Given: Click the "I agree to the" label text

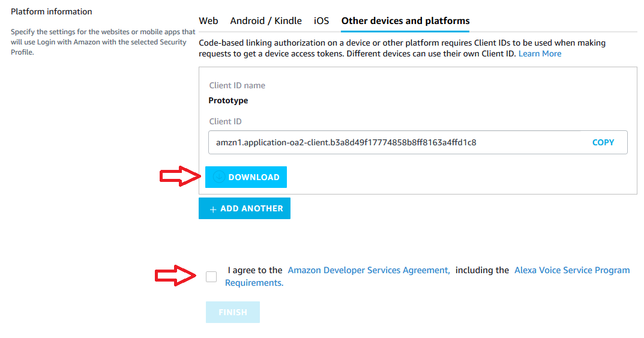Looking at the screenshot, I should click(255, 271).
